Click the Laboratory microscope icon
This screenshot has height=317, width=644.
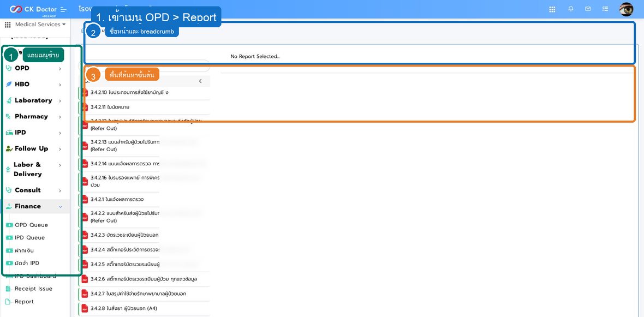pyautogui.click(x=9, y=100)
